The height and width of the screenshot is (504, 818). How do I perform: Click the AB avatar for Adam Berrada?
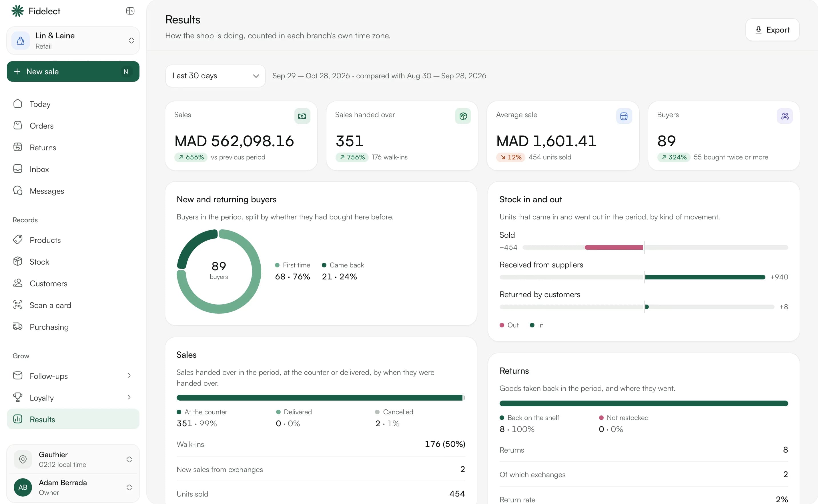[23, 487]
